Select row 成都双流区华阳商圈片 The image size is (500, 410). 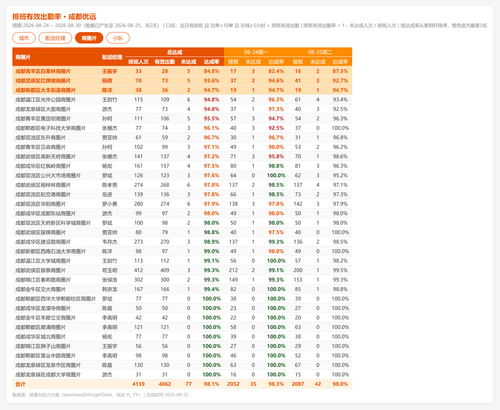click(x=182, y=204)
